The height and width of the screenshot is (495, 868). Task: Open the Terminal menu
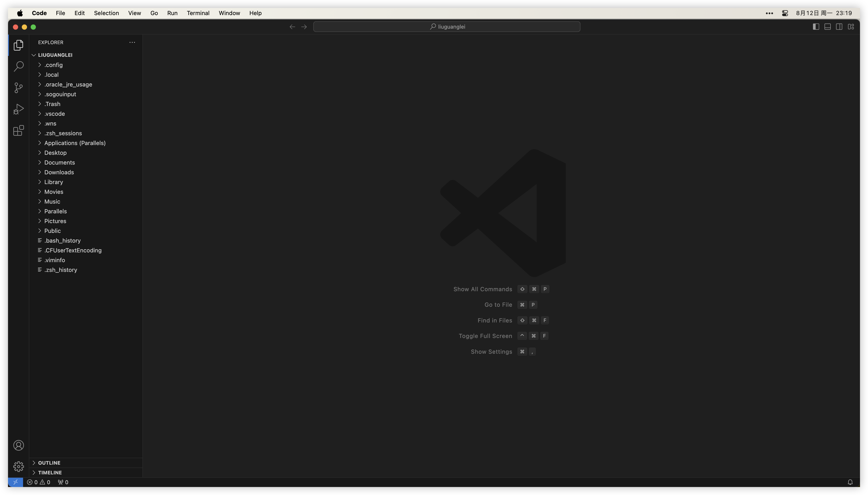tap(198, 13)
